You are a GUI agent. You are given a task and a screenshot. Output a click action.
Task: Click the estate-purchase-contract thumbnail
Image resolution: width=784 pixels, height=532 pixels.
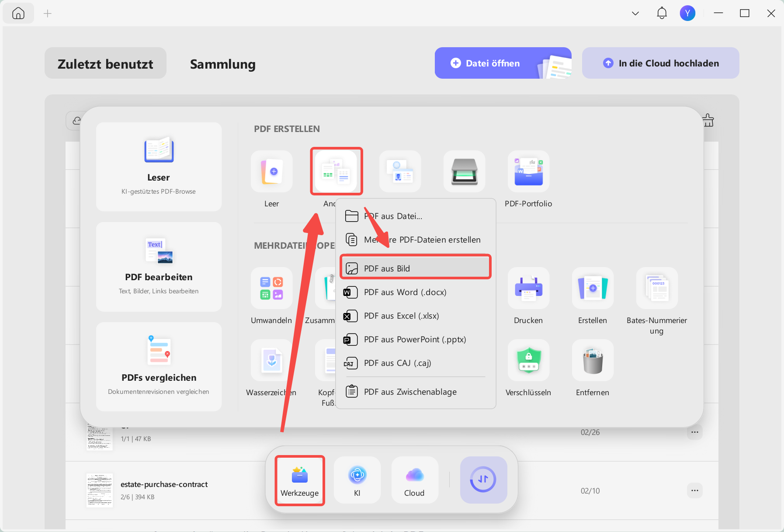pos(100,490)
